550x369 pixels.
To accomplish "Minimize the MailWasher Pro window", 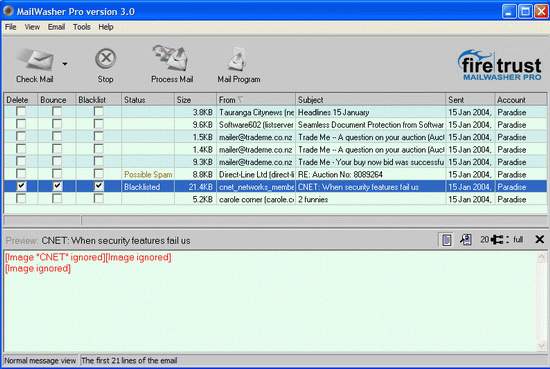I will pos(509,11).
